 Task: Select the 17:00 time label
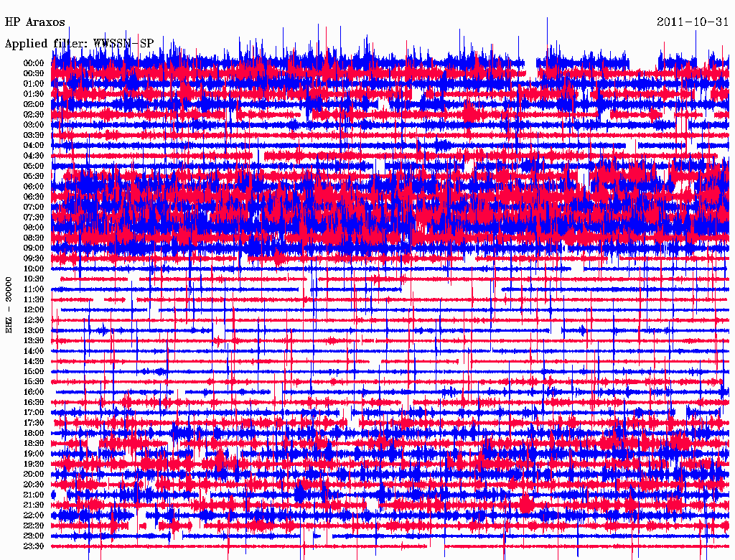pos(34,413)
